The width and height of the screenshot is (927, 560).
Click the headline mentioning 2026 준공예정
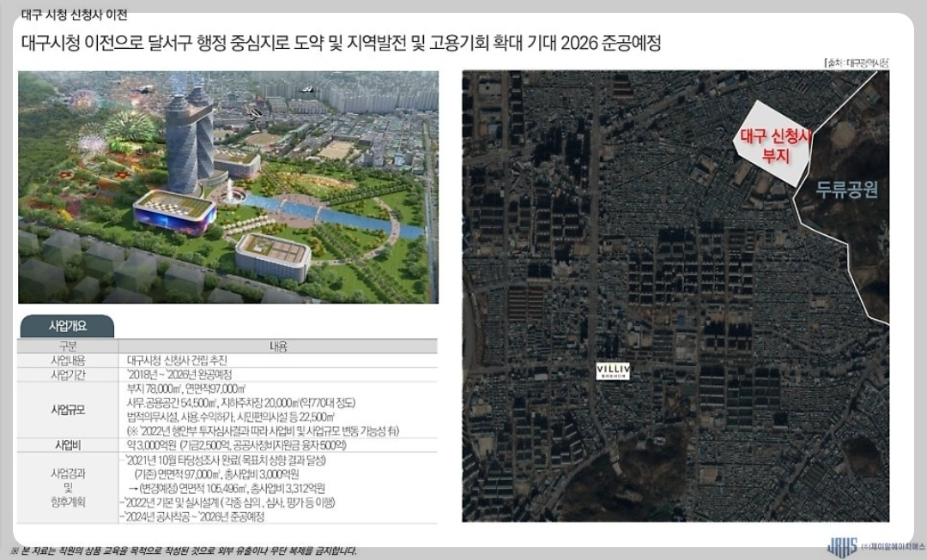[341, 43]
